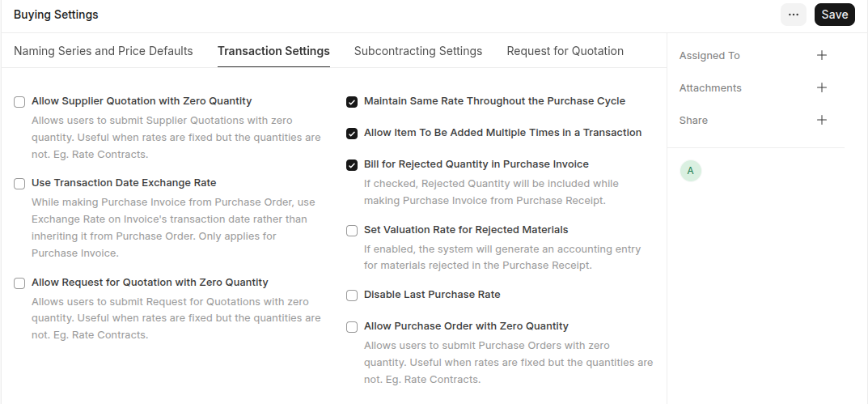Click the Buying Settings page title
This screenshot has height=404, width=868.
(x=56, y=15)
